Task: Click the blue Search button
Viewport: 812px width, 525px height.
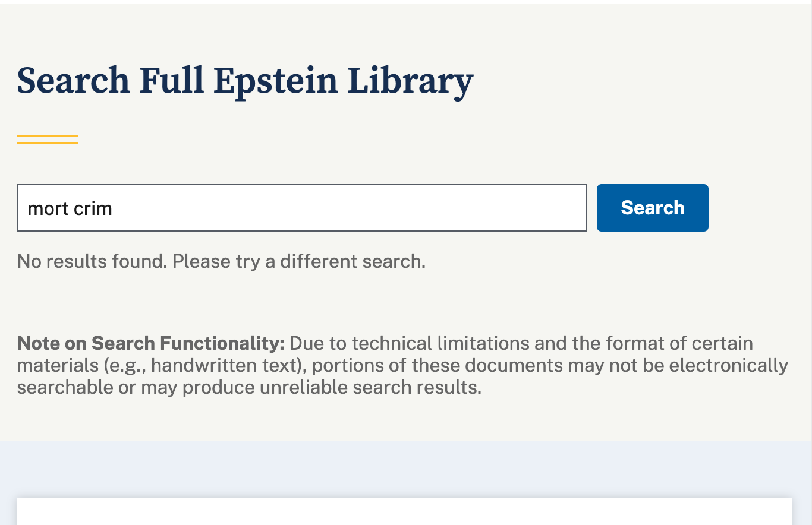Action: (652, 208)
